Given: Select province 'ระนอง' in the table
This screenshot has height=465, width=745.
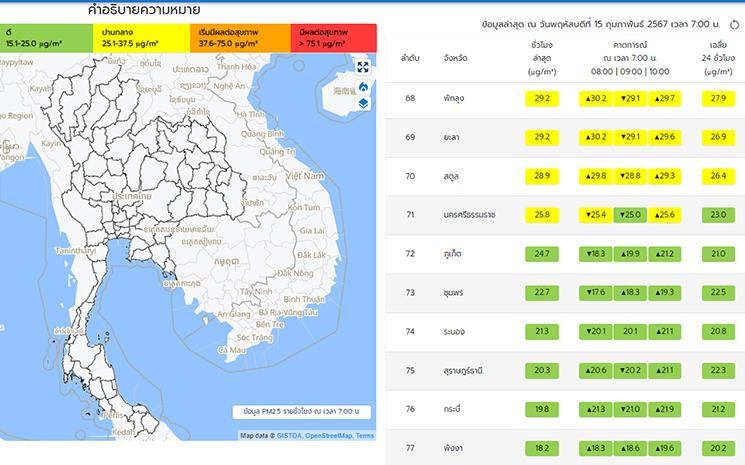Looking at the screenshot, I should tap(454, 332).
